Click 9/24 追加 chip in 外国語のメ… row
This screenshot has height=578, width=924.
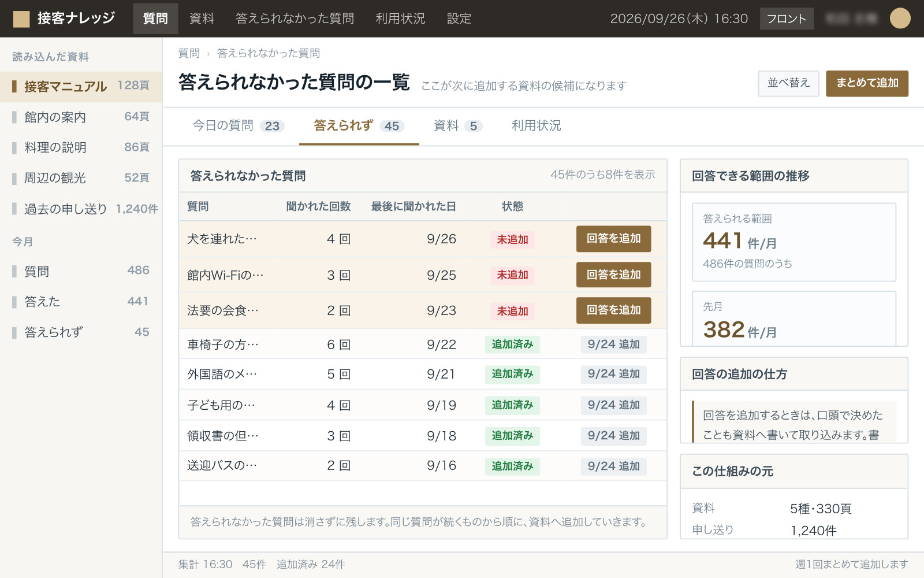[x=613, y=374]
